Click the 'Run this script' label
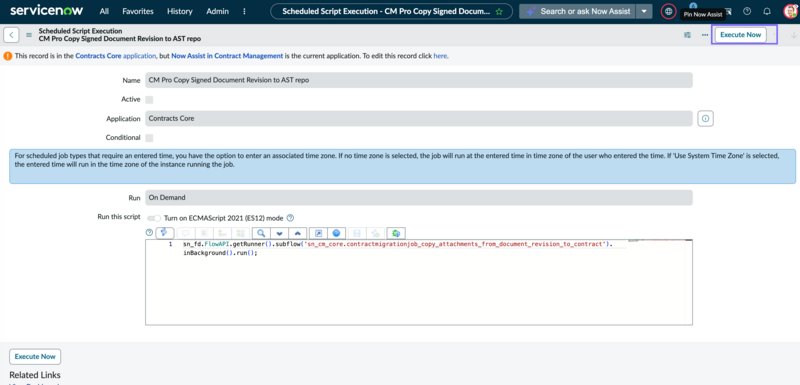 [119, 217]
